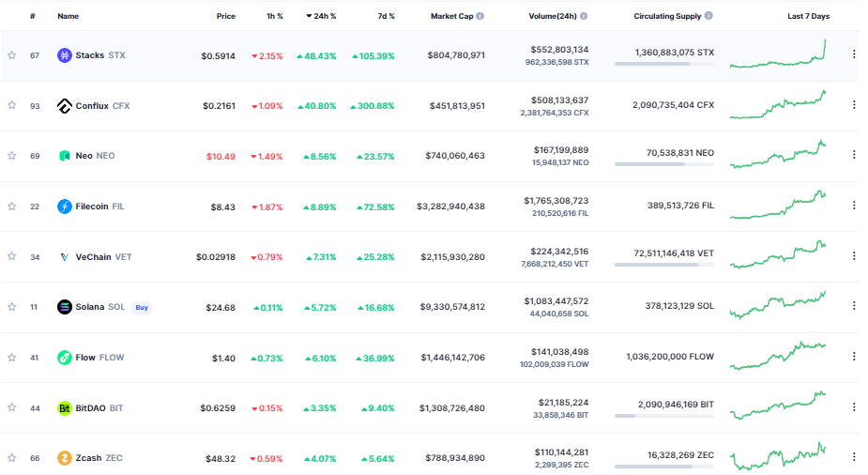Screen dimensions: 868x475
Task: Sort table by 7d % column header
Action: (386, 16)
